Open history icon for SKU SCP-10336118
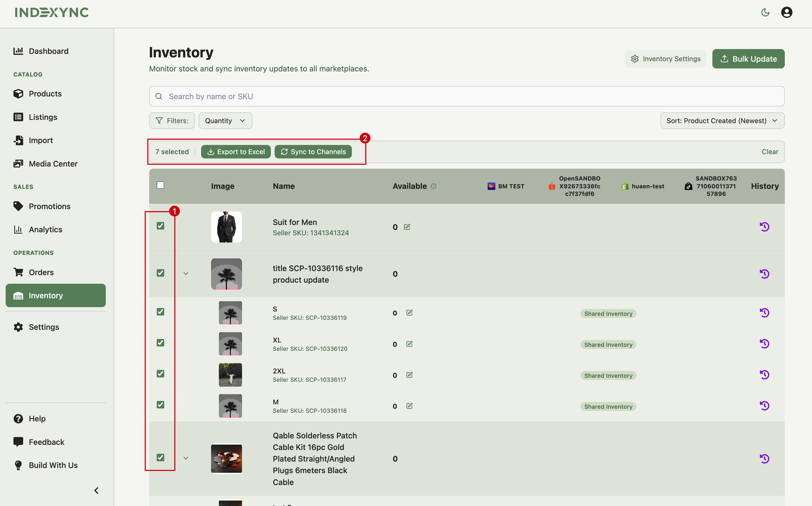 [x=764, y=406]
